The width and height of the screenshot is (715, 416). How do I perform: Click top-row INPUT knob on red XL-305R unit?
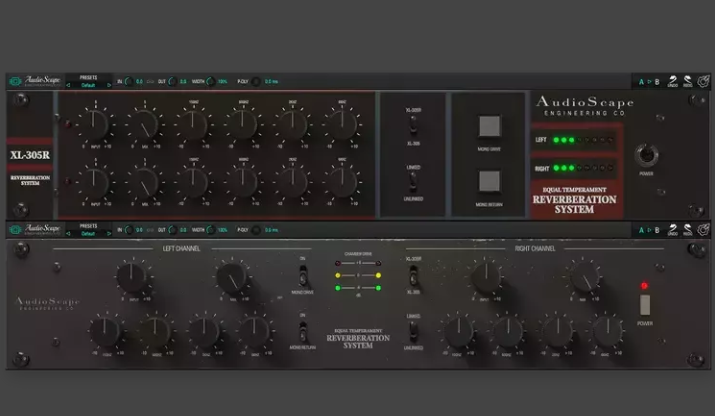click(x=94, y=123)
